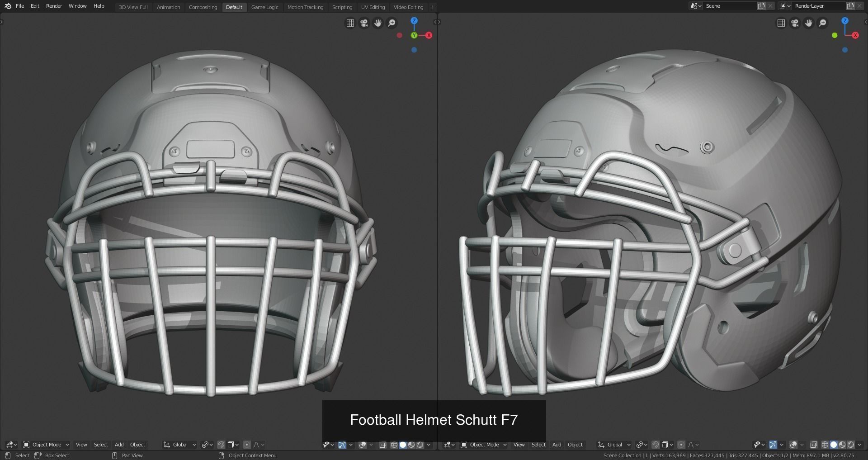Open view layer browse dropdown
Image resolution: width=868 pixels, height=460 pixels.
(x=785, y=6)
